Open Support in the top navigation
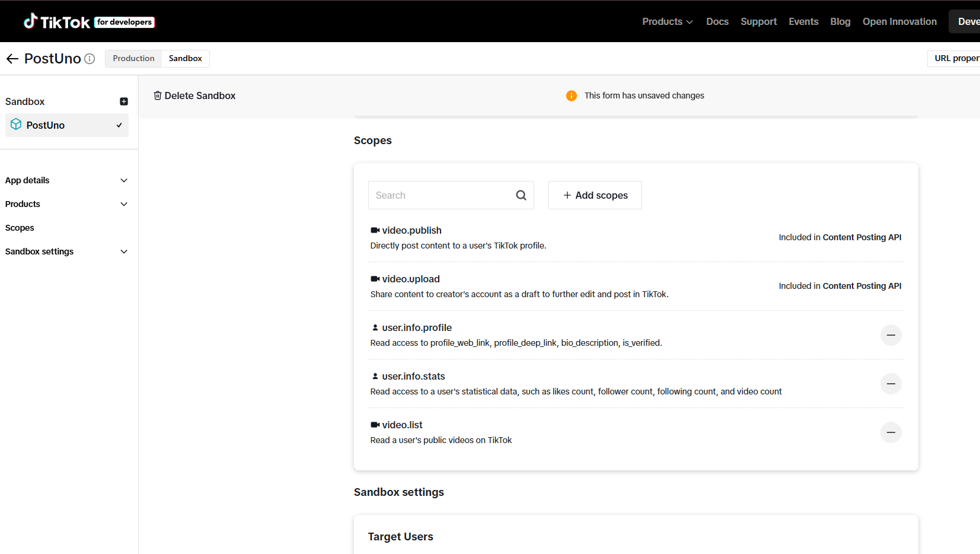 coord(758,22)
